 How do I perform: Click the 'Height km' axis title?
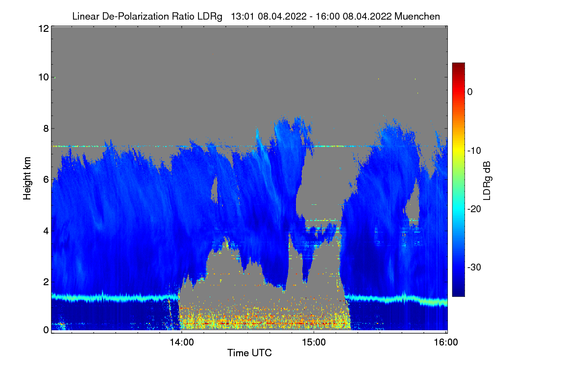[27, 179]
